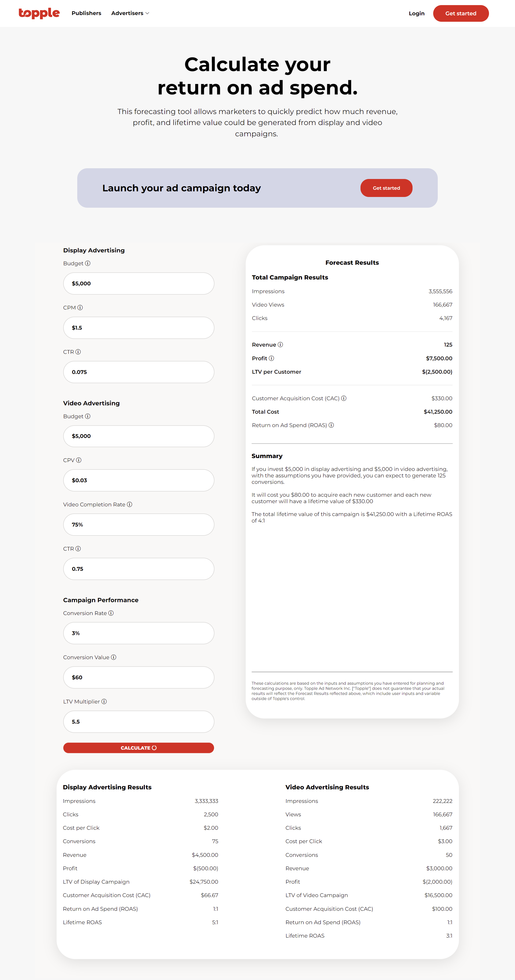Click the Login link
Screen dimensions: 515x980
click(x=417, y=13)
